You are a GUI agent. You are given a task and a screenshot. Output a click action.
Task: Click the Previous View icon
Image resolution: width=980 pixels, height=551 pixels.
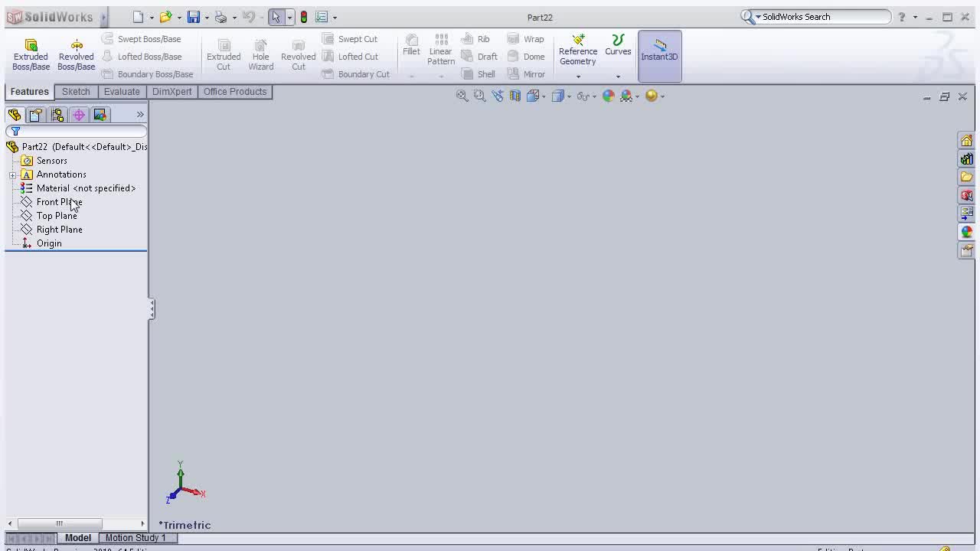point(498,96)
